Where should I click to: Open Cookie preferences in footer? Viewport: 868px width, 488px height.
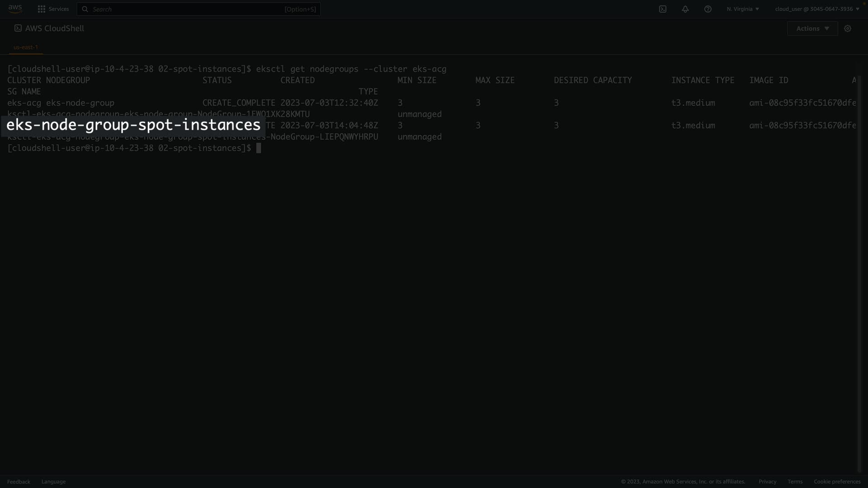[x=837, y=482]
